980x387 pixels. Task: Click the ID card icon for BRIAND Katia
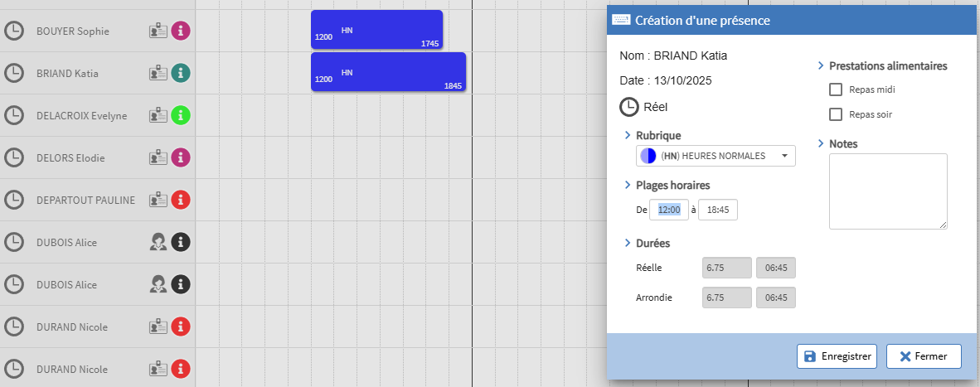[x=158, y=73]
